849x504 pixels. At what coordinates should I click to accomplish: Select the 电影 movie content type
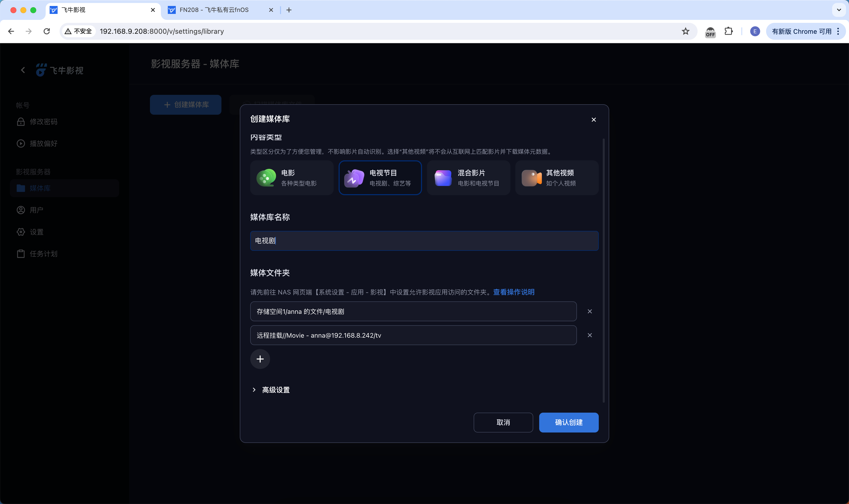tap(292, 178)
